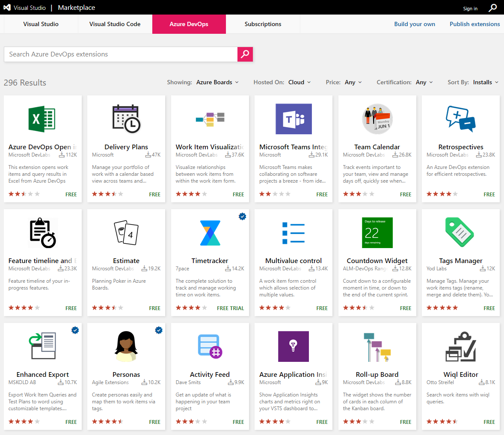Open the Delivery Plans title
Viewport: 504px width, 435px height.
click(126, 147)
